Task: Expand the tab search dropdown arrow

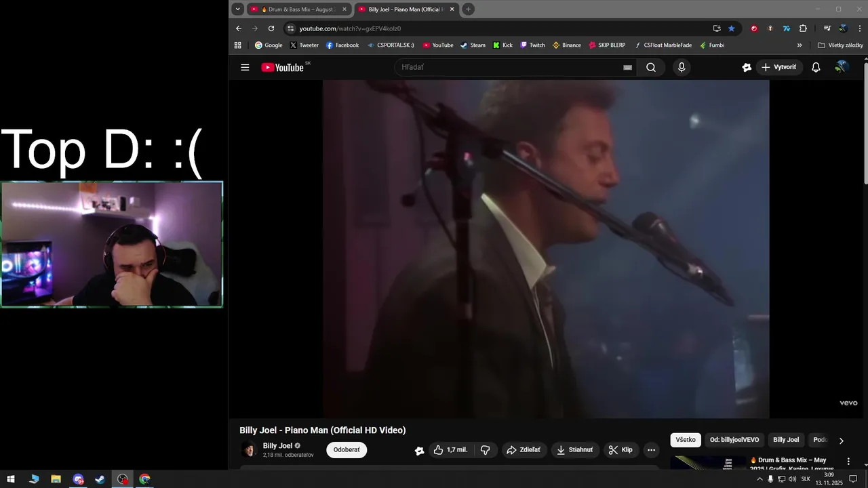Action: click(x=237, y=9)
